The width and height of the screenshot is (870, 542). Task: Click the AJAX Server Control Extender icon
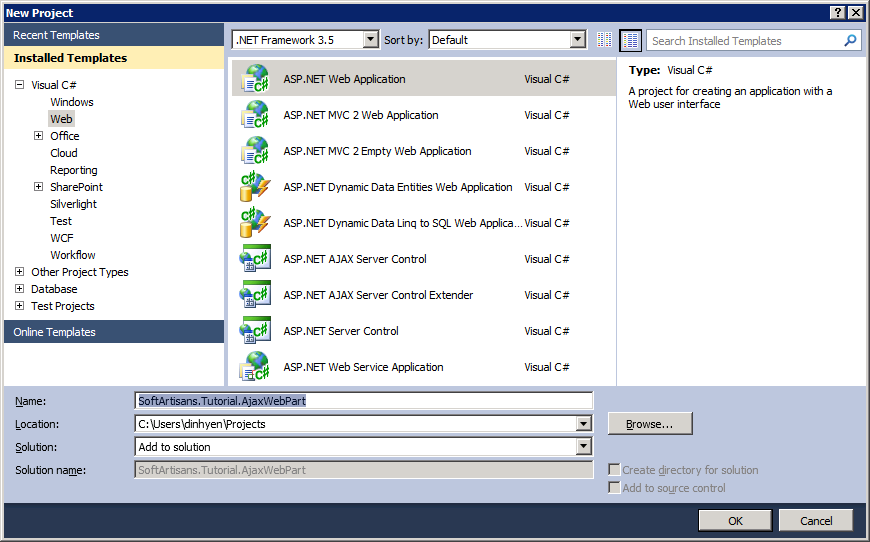(255, 295)
